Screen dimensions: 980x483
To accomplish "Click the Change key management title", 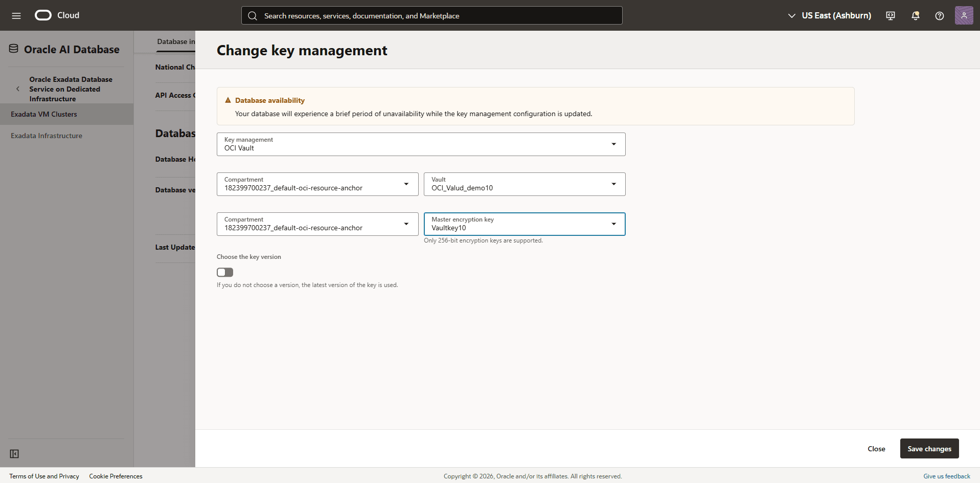I will (302, 50).
